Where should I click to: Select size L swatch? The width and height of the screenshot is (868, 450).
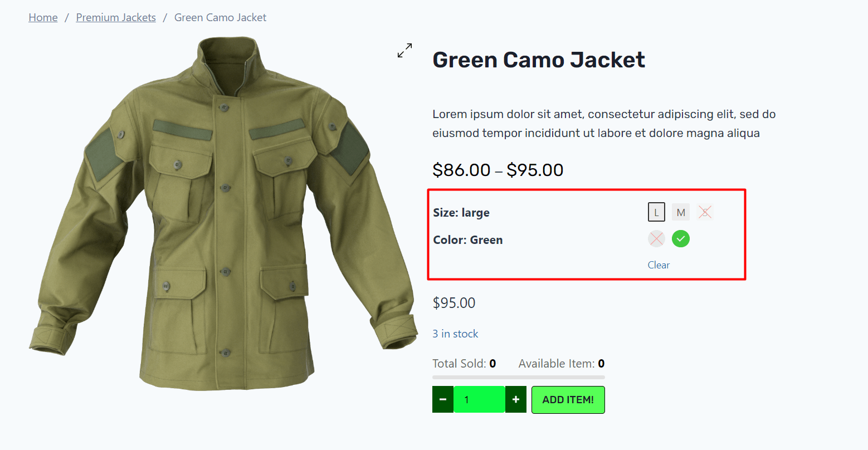656,212
